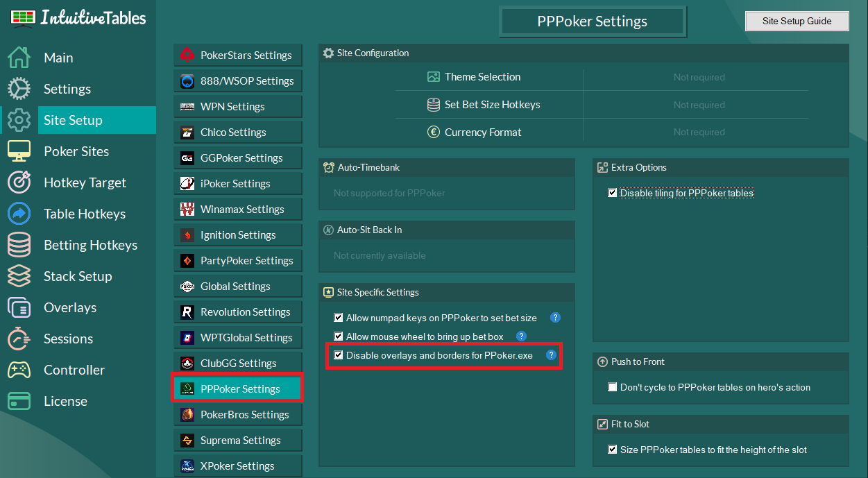Click the Revolution R logo icon

tap(187, 312)
